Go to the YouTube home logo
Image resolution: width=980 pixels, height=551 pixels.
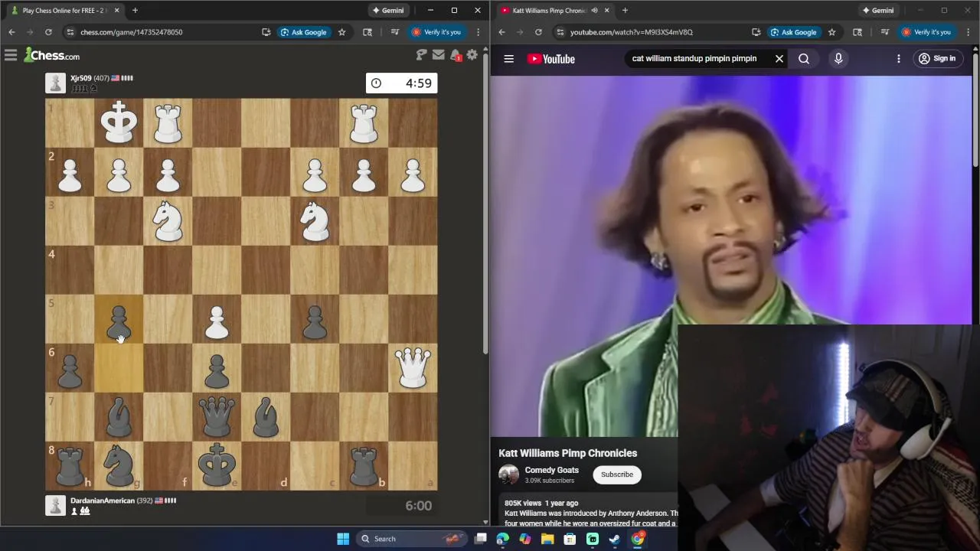click(x=551, y=59)
